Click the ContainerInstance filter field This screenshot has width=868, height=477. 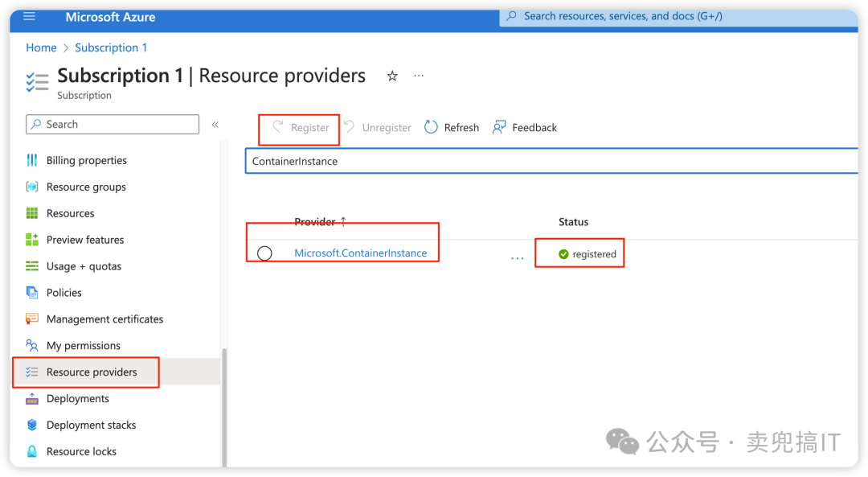(551, 161)
